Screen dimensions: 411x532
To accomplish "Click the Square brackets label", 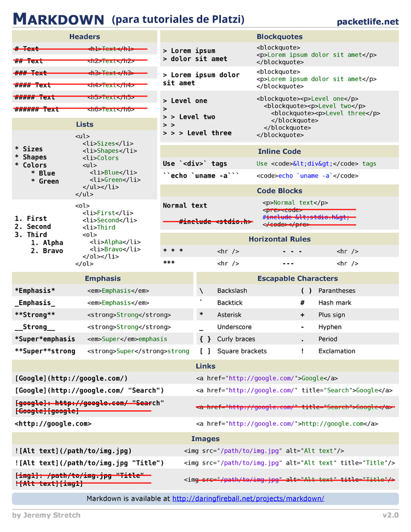I will 242,351.
